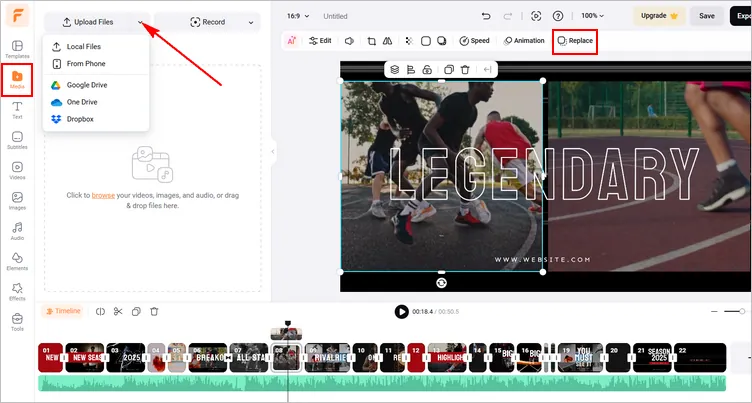The width and height of the screenshot is (752, 403).
Task: Click the Split icon in timeline toolbar
Action: pos(100,311)
